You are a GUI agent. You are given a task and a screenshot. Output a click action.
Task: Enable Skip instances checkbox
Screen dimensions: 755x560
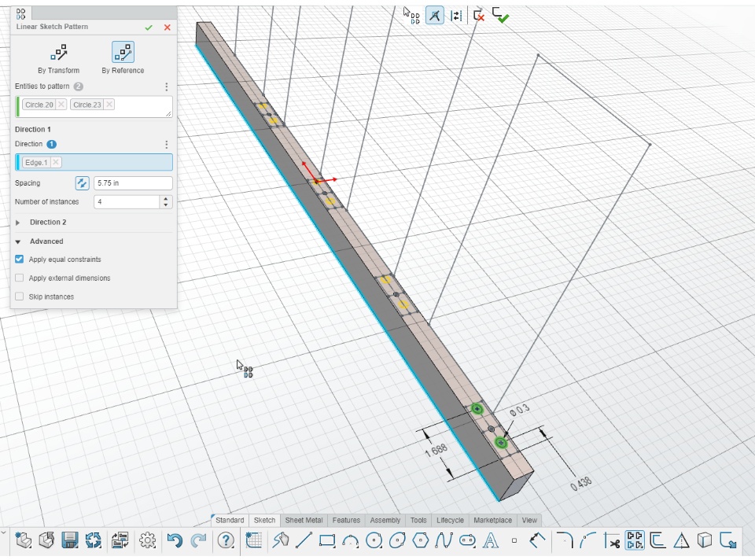click(x=20, y=297)
